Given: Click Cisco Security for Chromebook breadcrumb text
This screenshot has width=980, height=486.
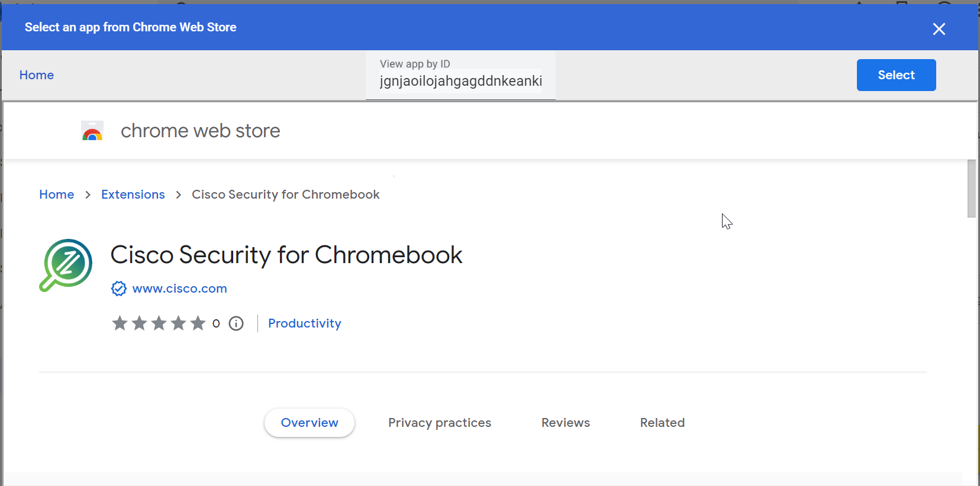Looking at the screenshot, I should pyautogui.click(x=285, y=195).
